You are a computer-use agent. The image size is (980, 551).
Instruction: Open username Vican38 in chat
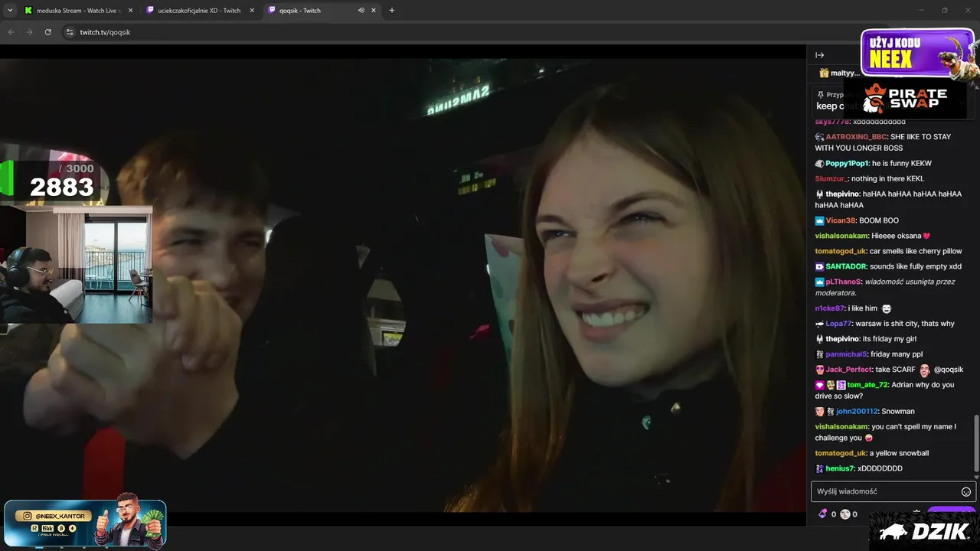click(x=840, y=221)
